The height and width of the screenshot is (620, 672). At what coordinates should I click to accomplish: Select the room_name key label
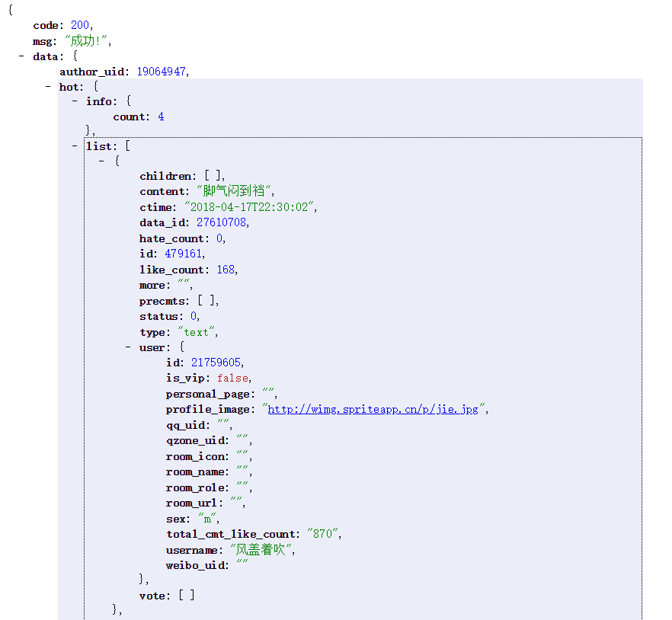point(195,472)
